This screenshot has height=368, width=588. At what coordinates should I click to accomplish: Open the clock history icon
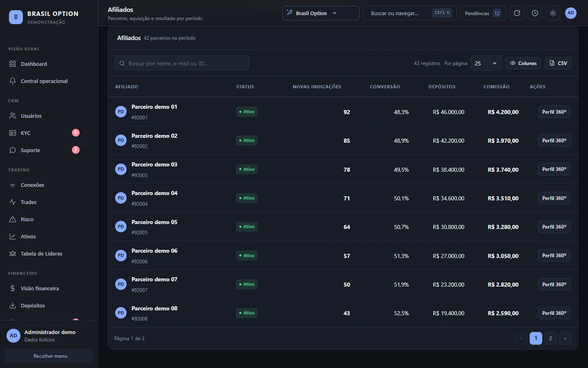coord(535,13)
